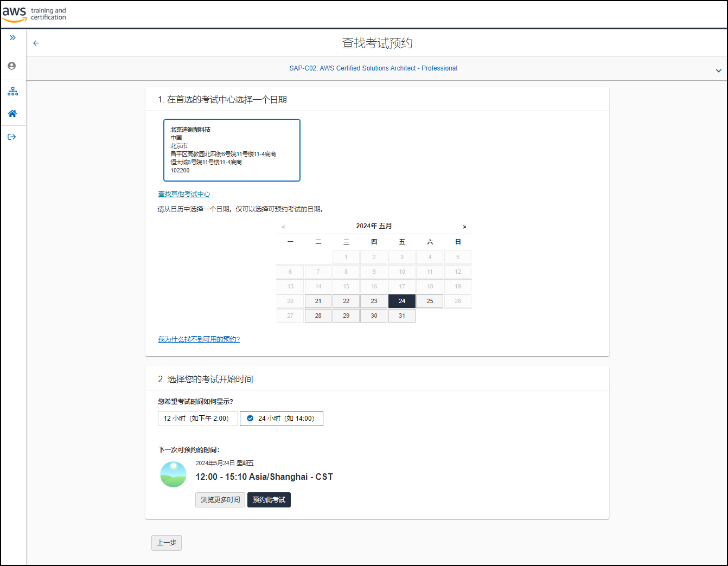Select May 23 on the calendar
The width and height of the screenshot is (728, 566).
[x=374, y=301]
